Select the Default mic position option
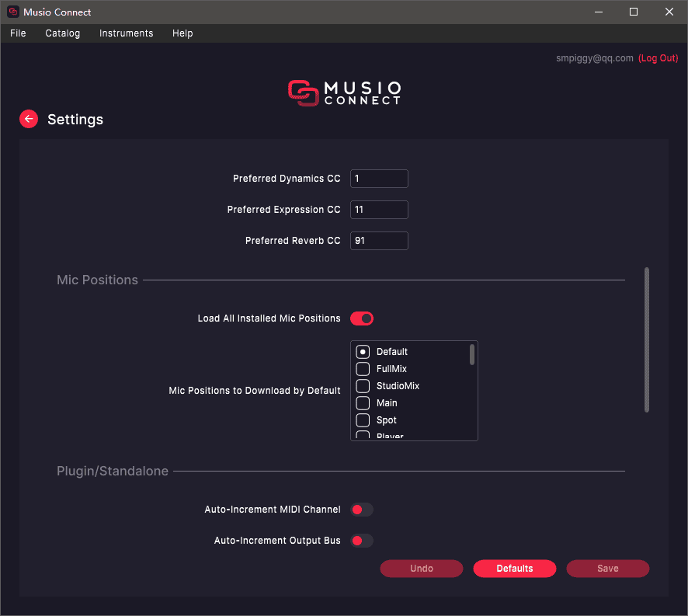The image size is (688, 616). click(363, 352)
